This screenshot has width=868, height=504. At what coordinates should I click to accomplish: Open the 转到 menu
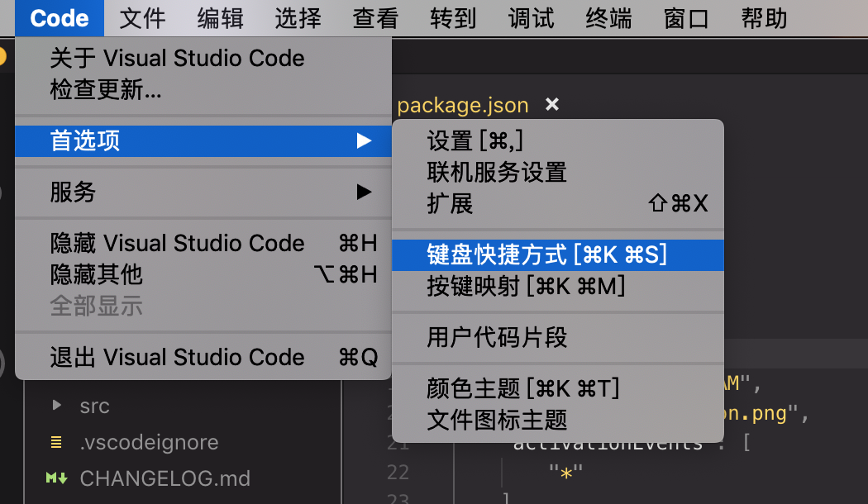(x=453, y=18)
